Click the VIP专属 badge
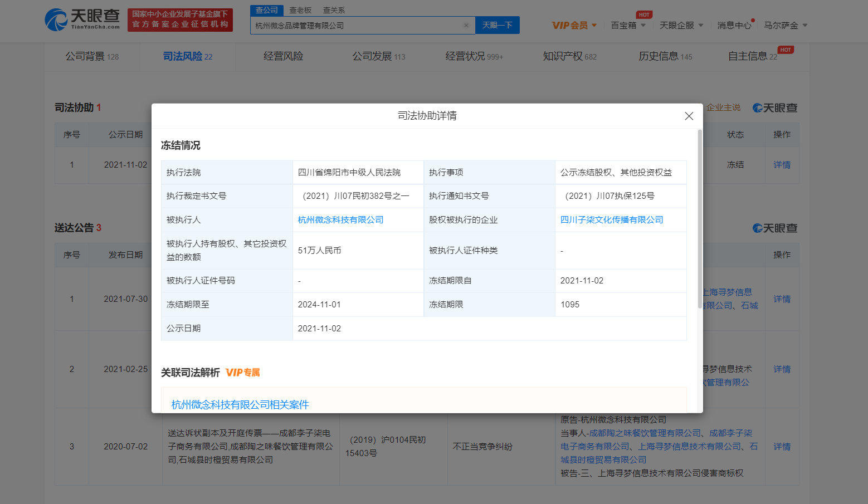The height and width of the screenshot is (504, 868). click(243, 373)
